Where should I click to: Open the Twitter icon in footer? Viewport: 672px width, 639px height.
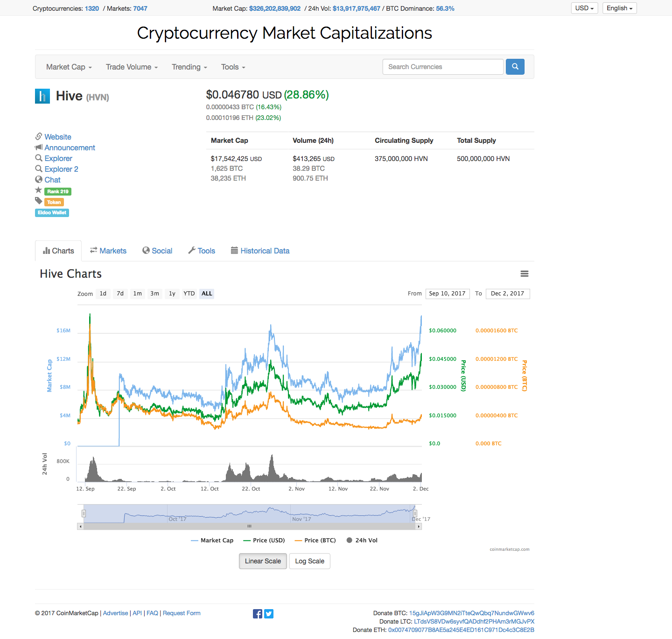(x=269, y=614)
